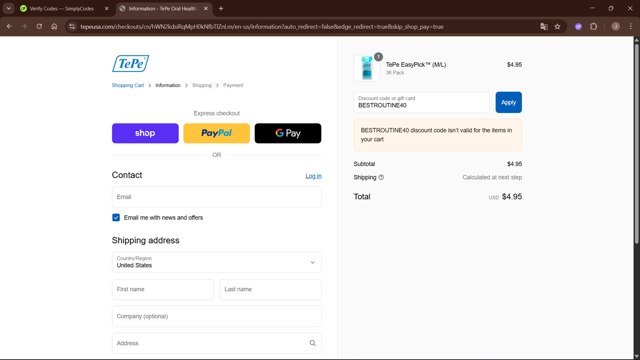Bookmark this page with the star
Image resolution: width=640 pixels, height=360 pixels.
[558, 27]
